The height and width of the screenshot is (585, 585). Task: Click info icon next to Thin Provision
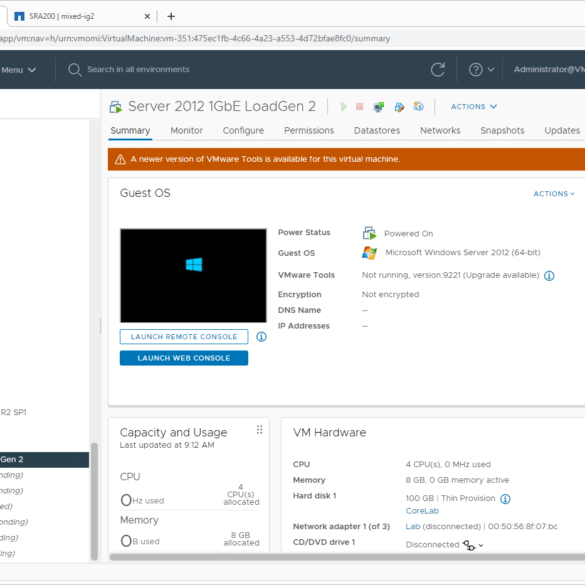click(505, 499)
